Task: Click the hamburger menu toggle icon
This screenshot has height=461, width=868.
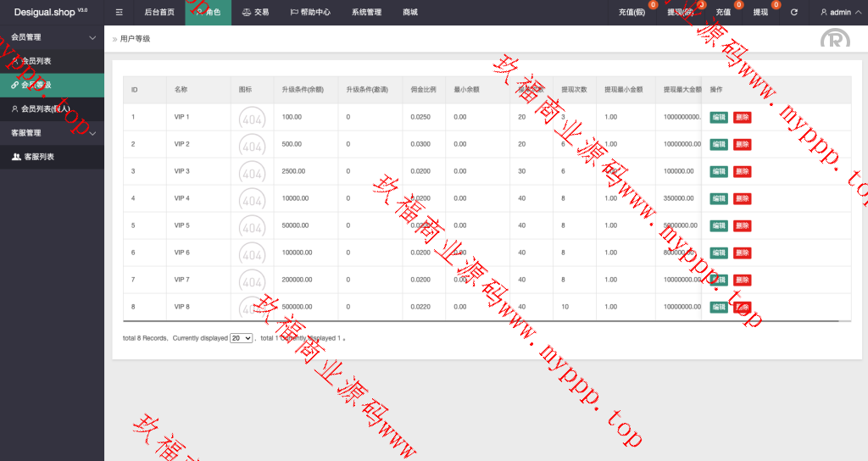Action: pos(120,13)
